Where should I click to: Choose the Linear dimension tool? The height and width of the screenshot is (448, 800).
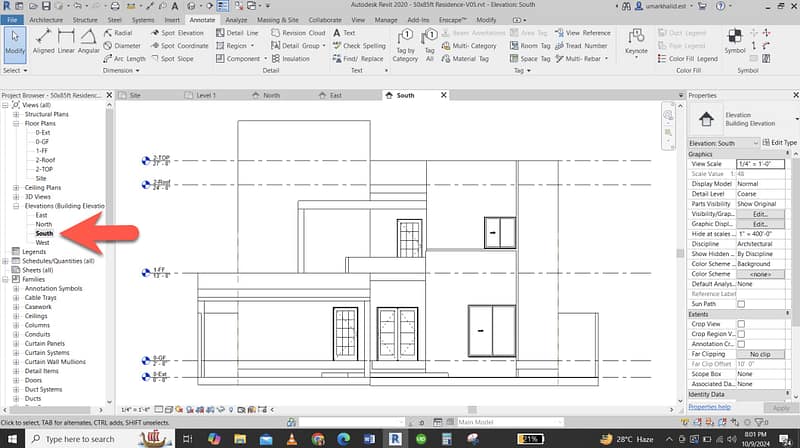pyautogui.click(x=66, y=42)
